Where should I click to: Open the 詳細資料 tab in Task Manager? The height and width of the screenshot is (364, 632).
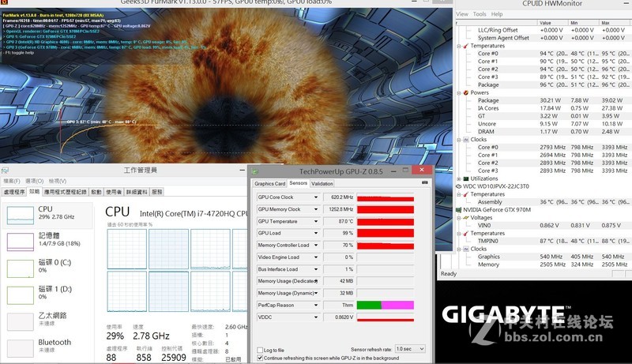(x=137, y=192)
